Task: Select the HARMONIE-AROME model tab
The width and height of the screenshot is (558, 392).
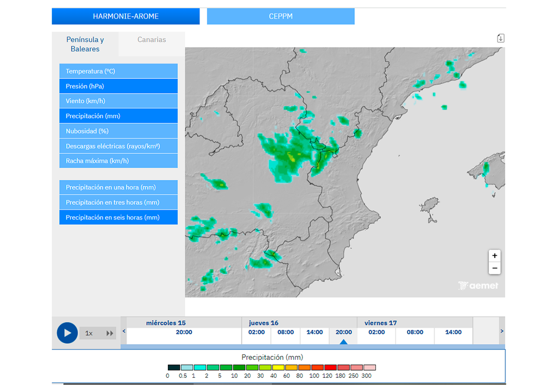Action: pyautogui.click(x=126, y=16)
